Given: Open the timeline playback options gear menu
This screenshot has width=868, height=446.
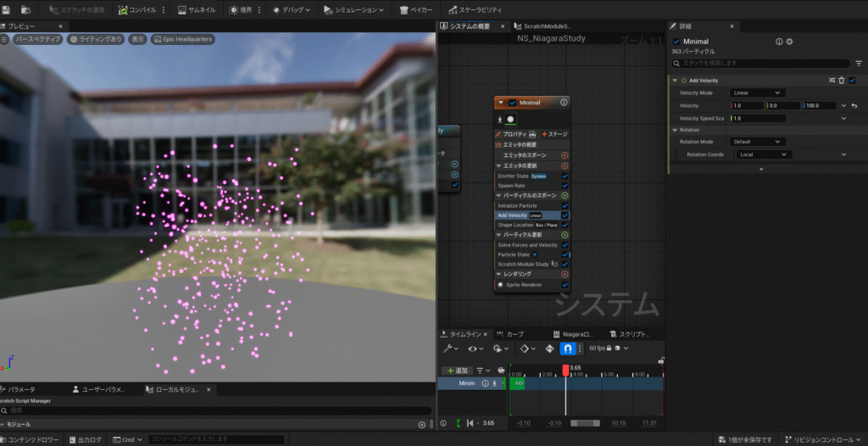Looking at the screenshot, I should tap(500, 348).
